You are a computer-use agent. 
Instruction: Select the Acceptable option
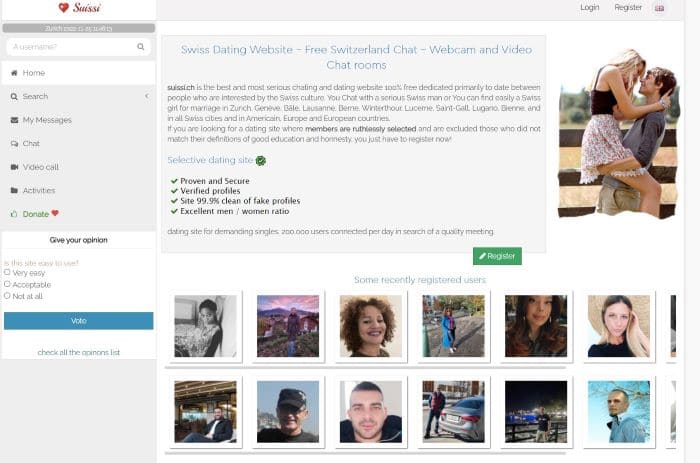[x=7, y=284]
